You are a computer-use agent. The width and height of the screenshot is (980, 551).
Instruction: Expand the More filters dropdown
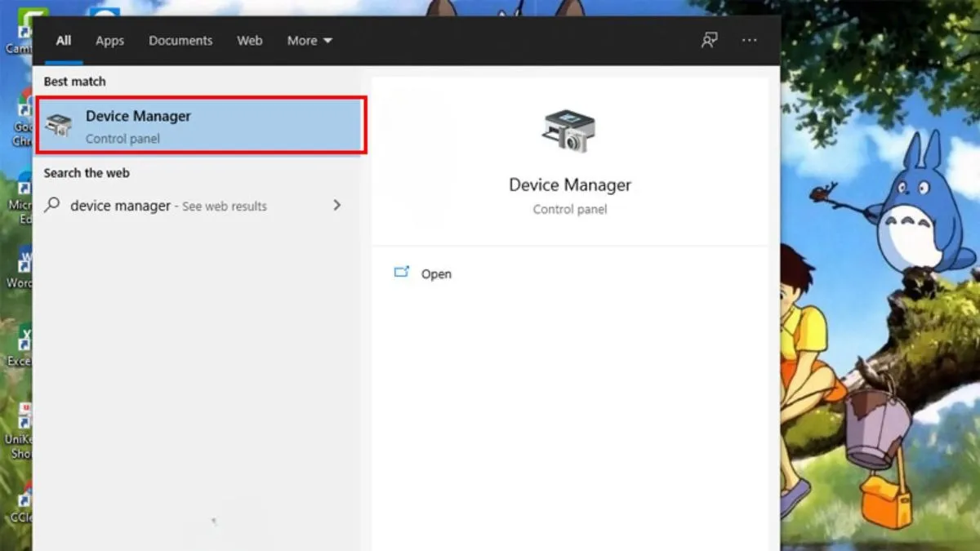coord(310,40)
